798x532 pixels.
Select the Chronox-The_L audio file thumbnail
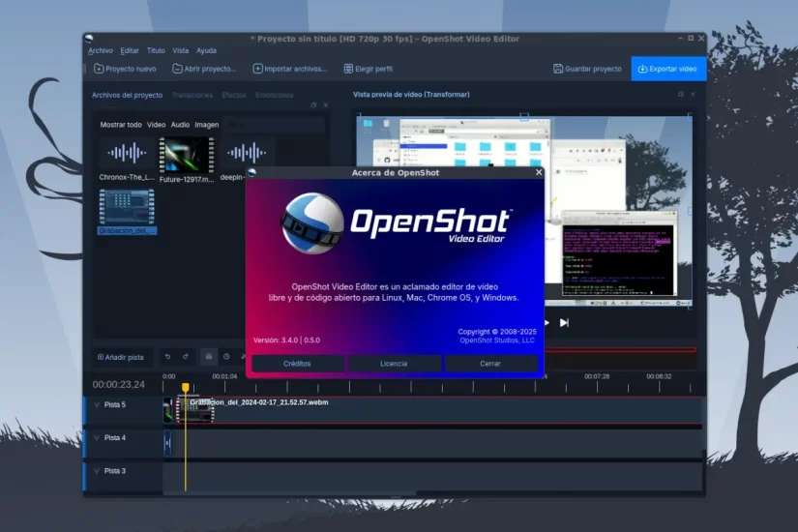coord(127,159)
